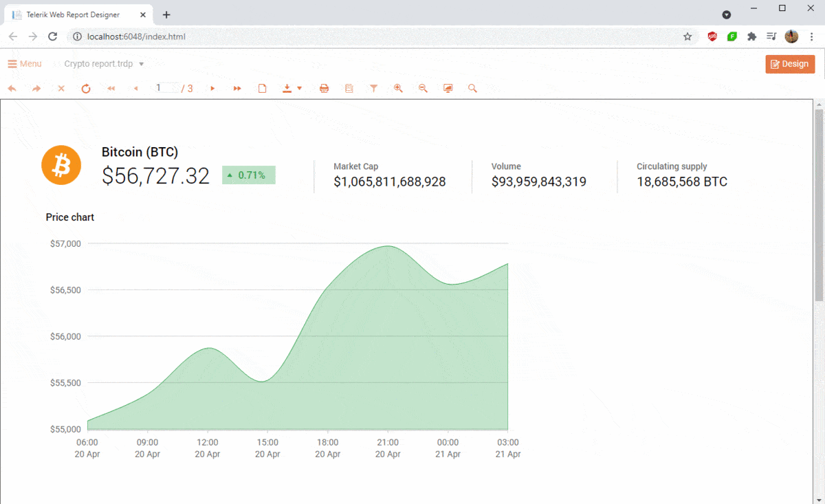Expand the Crypto report.trdp file dropdown
The height and width of the screenshot is (504, 825).
(141, 64)
